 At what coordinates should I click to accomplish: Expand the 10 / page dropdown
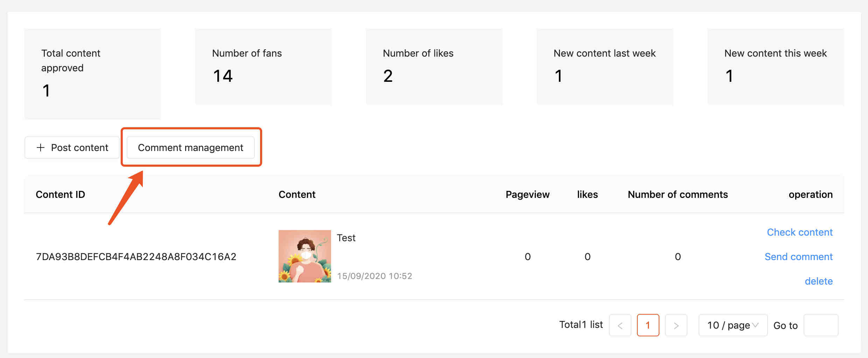click(733, 325)
